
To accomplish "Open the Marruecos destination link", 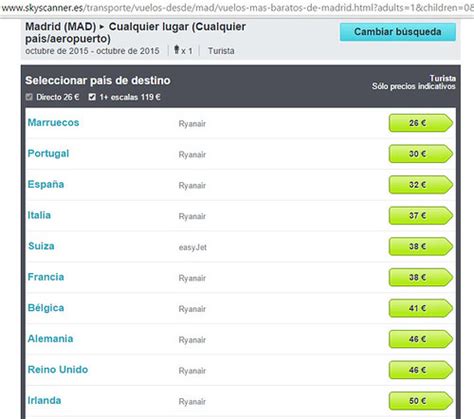I will tap(53, 123).
